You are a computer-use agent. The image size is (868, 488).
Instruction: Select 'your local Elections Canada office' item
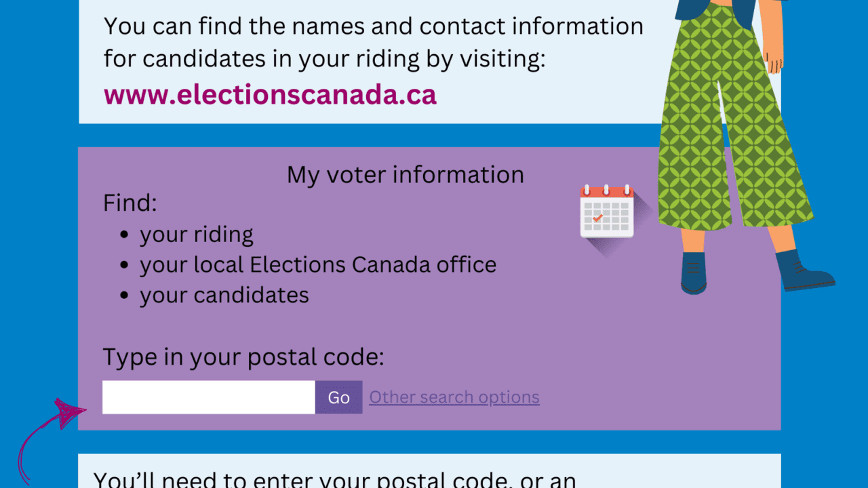point(318,264)
